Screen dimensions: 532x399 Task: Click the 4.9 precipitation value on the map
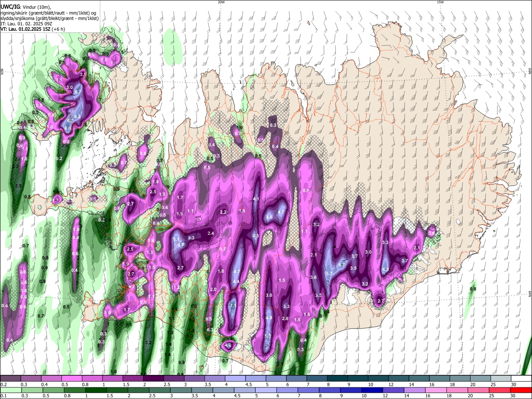click(x=269, y=318)
